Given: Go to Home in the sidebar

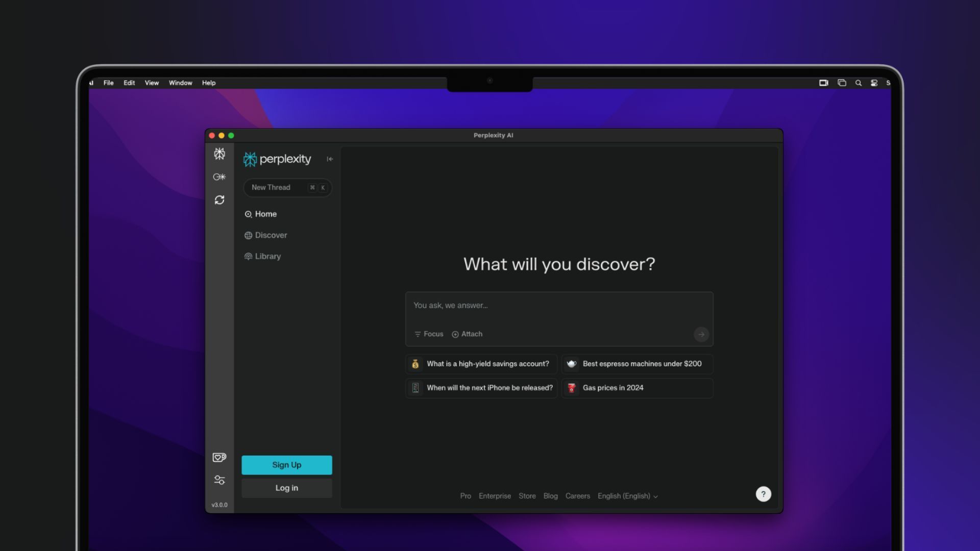Looking at the screenshot, I should point(261,214).
